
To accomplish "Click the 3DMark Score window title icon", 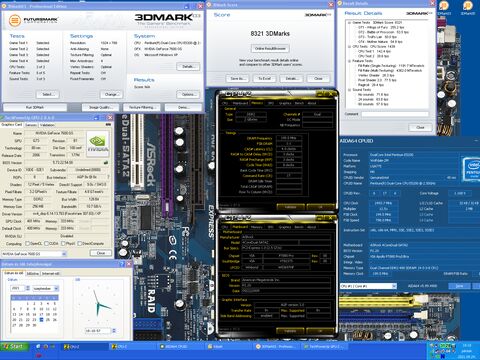I will 209,5.
